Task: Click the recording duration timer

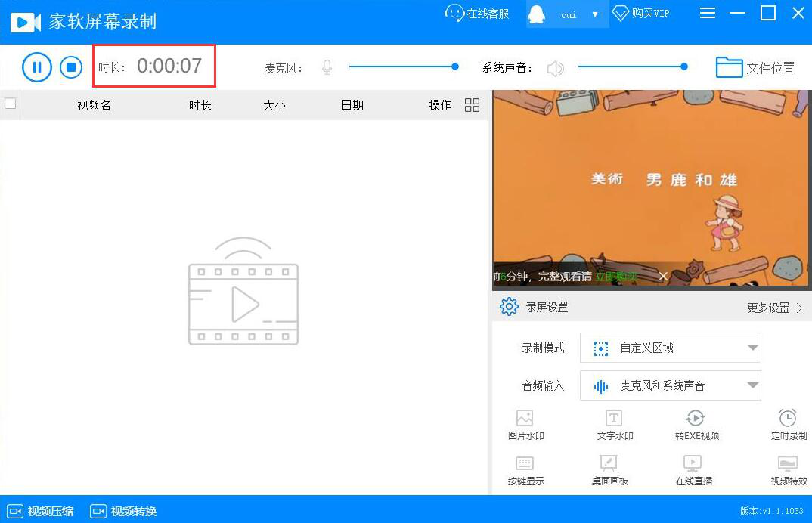Action: pyautogui.click(x=169, y=66)
